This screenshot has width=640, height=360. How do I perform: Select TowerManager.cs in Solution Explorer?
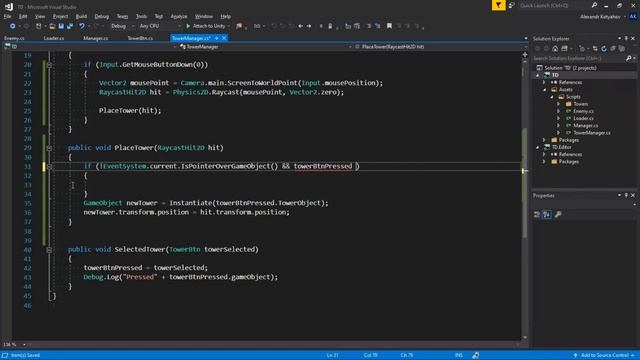(592, 133)
